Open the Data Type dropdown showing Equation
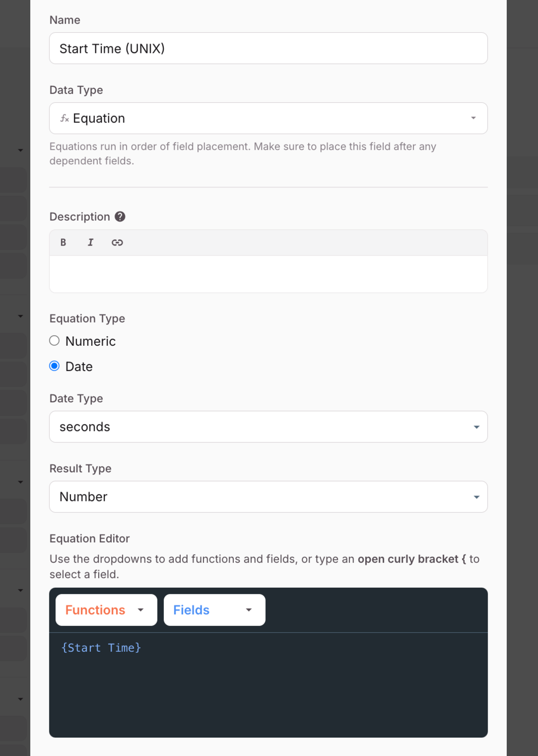Image resolution: width=538 pixels, height=756 pixels. click(268, 118)
